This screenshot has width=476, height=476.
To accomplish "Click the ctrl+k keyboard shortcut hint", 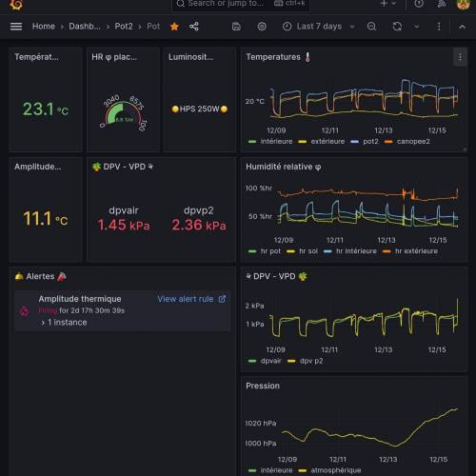I will (289, 4).
